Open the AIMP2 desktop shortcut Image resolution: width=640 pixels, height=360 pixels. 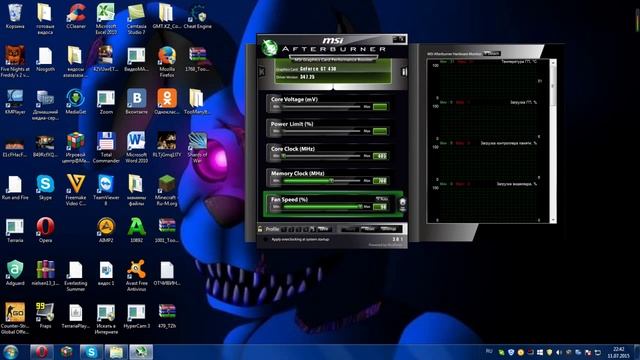106,231
